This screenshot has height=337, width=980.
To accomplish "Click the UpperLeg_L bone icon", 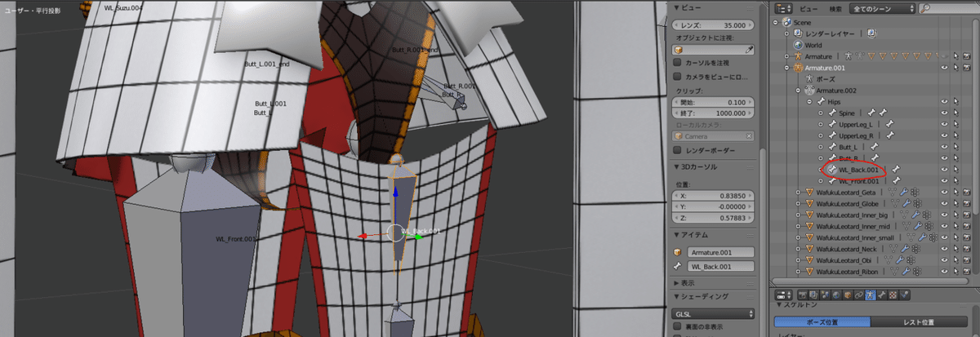I will [832, 124].
